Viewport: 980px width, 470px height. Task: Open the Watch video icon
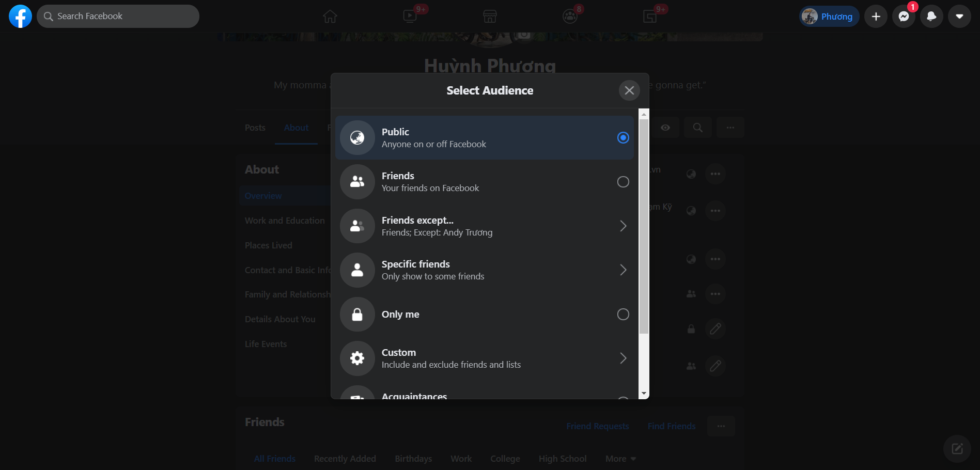click(x=410, y=17)
